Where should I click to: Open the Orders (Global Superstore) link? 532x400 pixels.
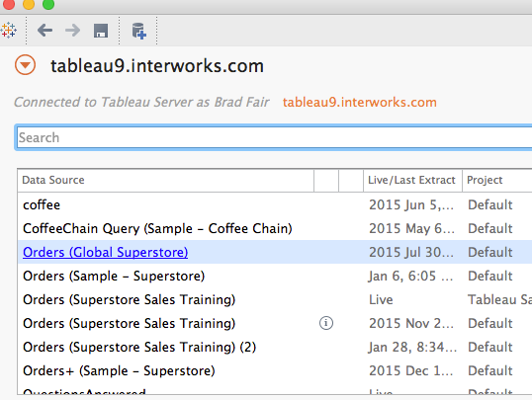coord(105,252)
